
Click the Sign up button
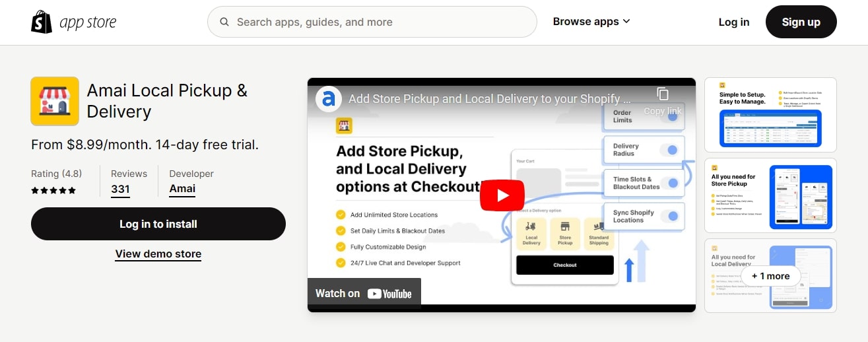tap(801, 22)
